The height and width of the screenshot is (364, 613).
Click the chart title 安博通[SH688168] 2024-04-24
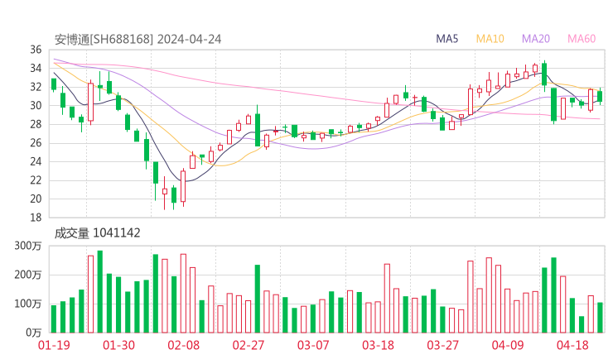click(x=138, y=39)
